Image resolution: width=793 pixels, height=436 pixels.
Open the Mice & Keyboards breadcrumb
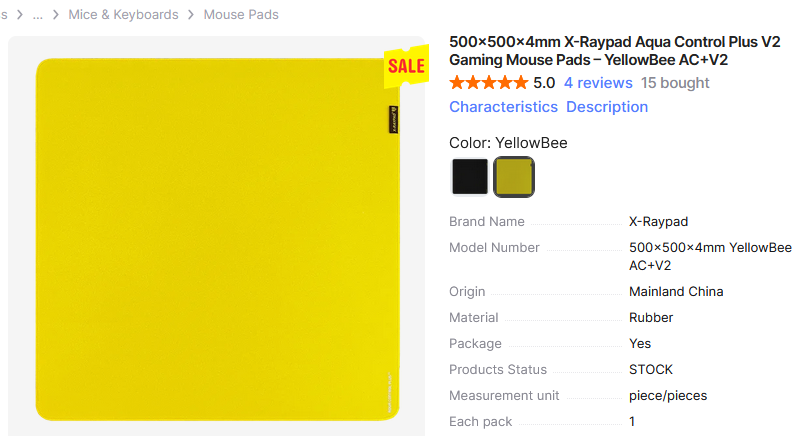coord(123,15)
